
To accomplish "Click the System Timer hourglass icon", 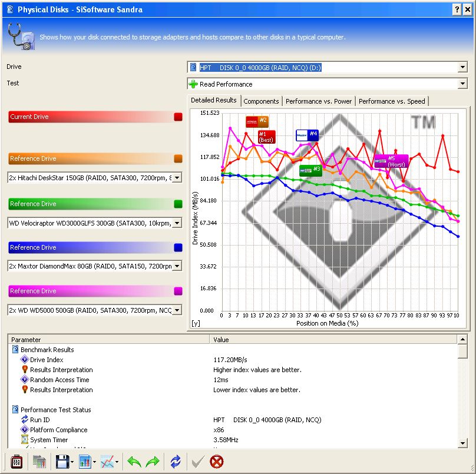I will click(x=25, y=439).
